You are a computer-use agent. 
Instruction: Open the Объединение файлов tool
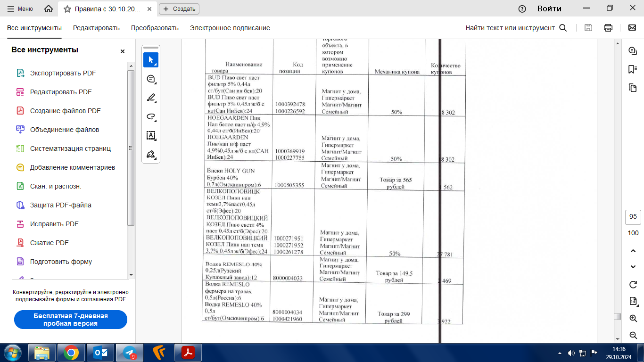(x=65, y=130)
